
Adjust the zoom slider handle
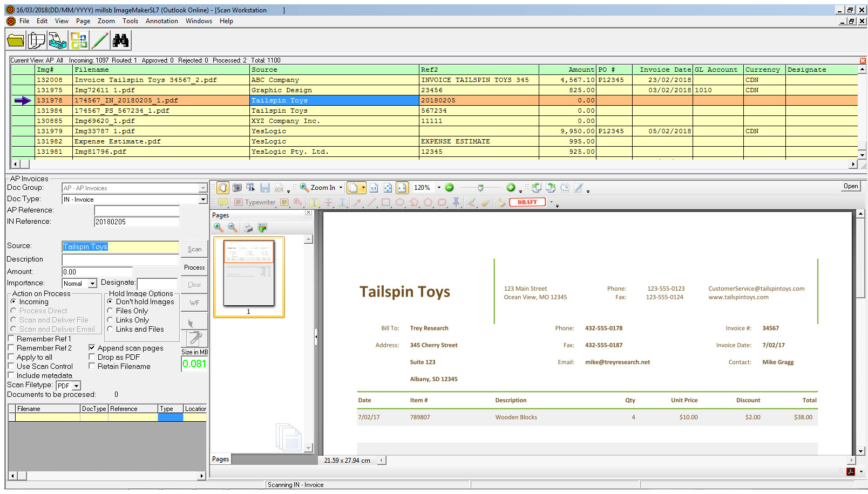tap(480, 188)
